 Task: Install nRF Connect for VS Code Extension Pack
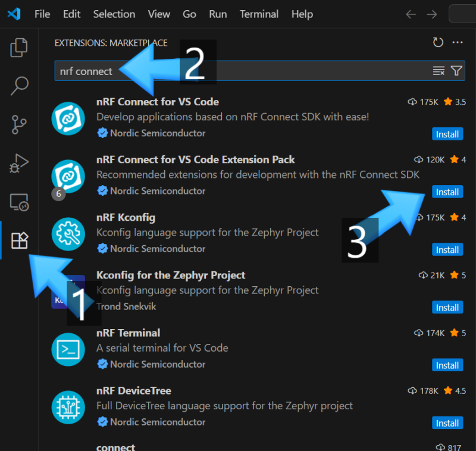tap(447, 192)
